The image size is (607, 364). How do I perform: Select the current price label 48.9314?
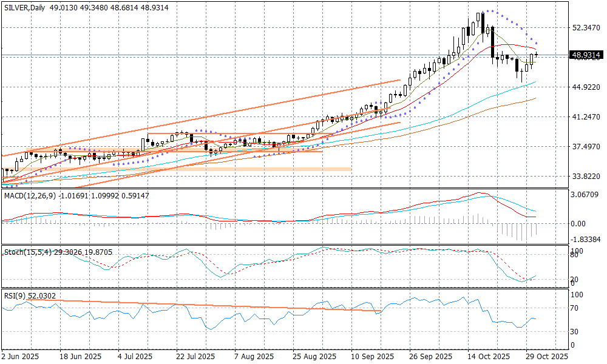click(x=586, y=55)
